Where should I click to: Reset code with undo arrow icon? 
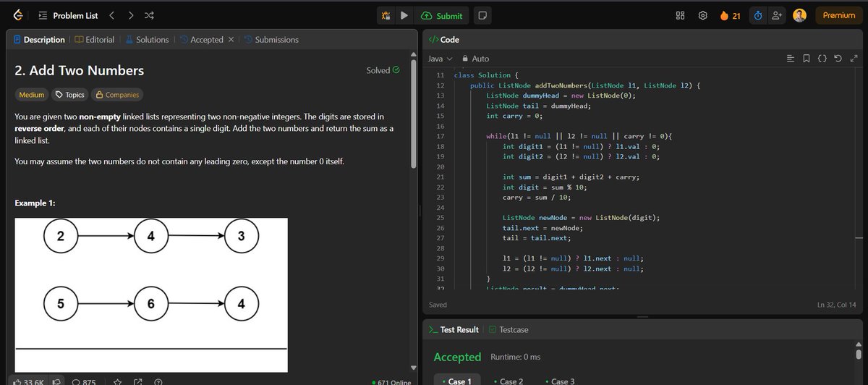pos(838,59)
